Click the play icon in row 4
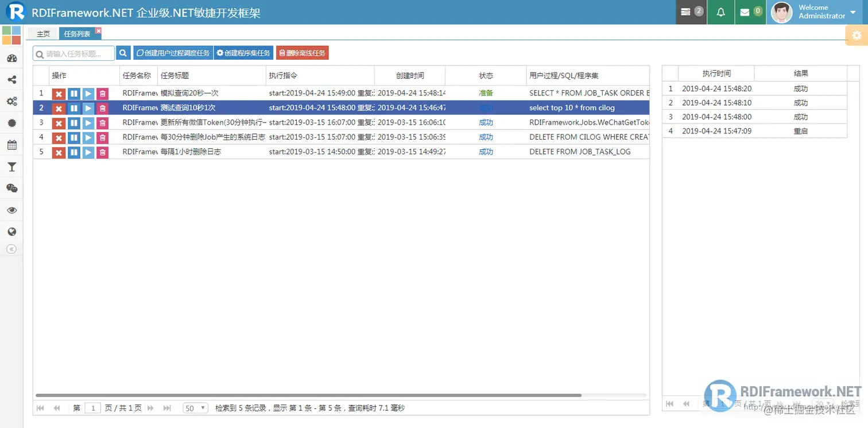The image size is (868, 428). point(88,138)
